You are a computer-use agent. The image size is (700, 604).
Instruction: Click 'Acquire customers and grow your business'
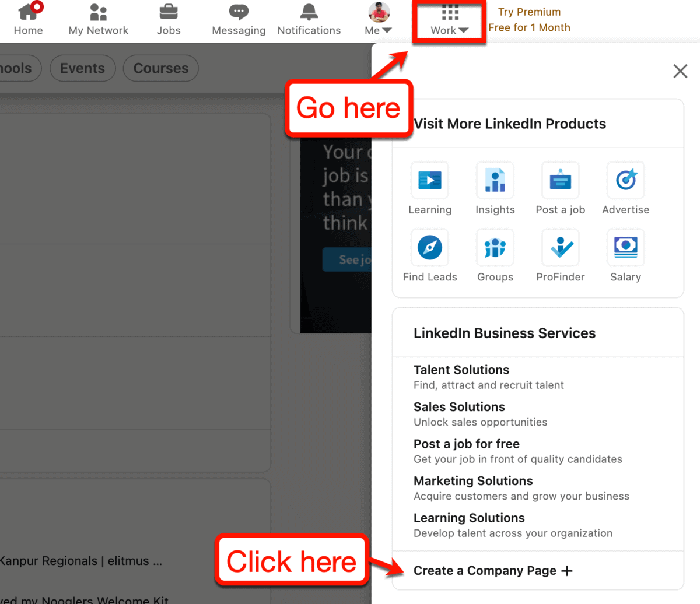[x=521, y=496]
